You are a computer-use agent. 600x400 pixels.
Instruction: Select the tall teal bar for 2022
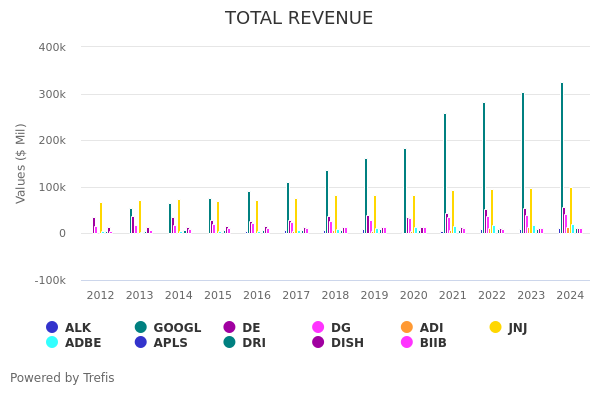[x=484, y=168]
